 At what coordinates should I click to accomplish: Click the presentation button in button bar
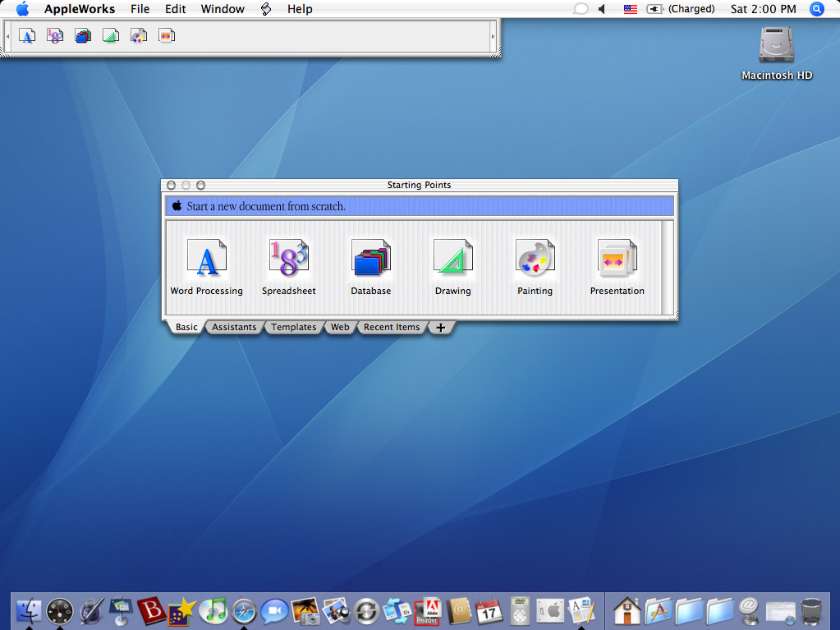pyautogui.click(x=167, y=36)
